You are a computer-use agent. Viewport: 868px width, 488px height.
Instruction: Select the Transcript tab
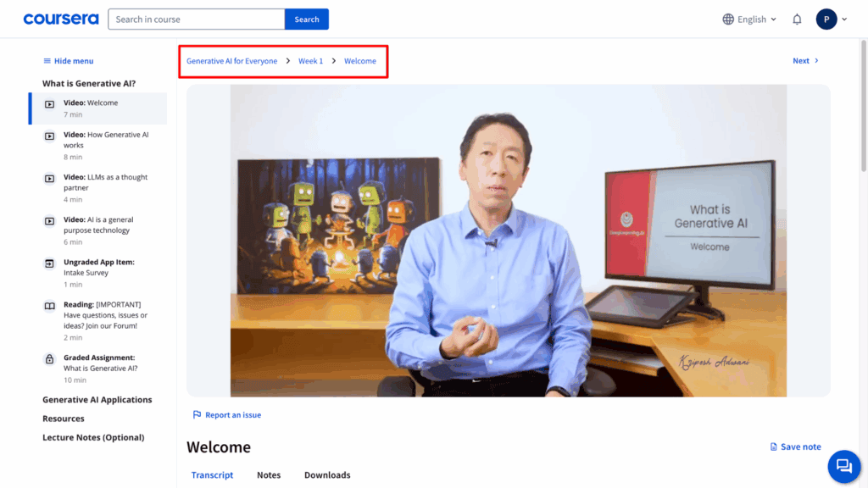(x=212, y=475)
